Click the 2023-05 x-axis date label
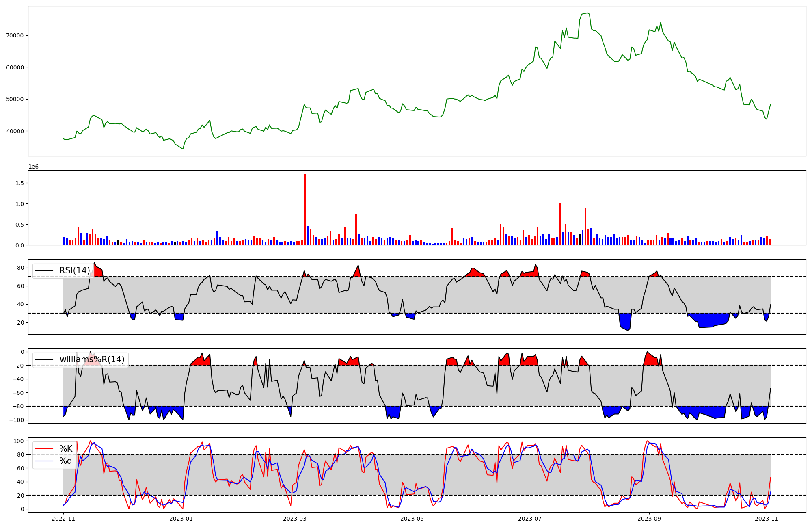 412,519
